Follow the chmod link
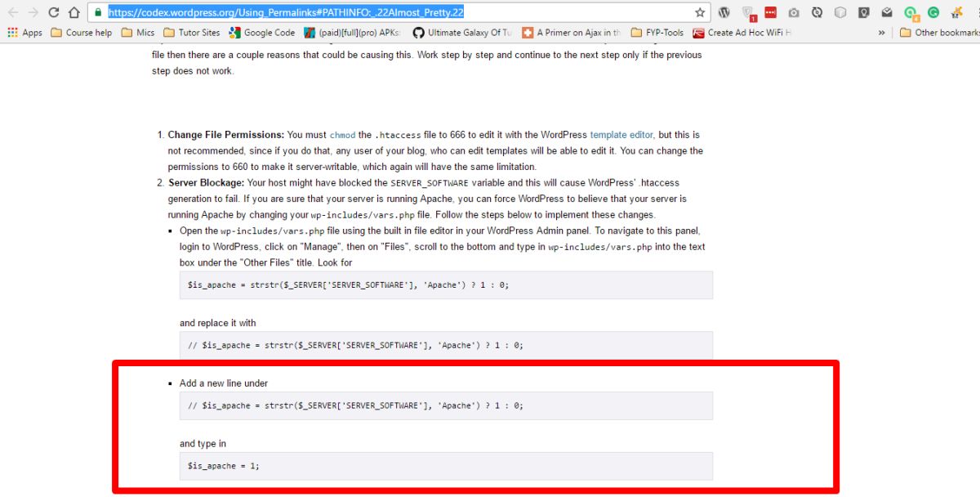 tap(342, 135)
